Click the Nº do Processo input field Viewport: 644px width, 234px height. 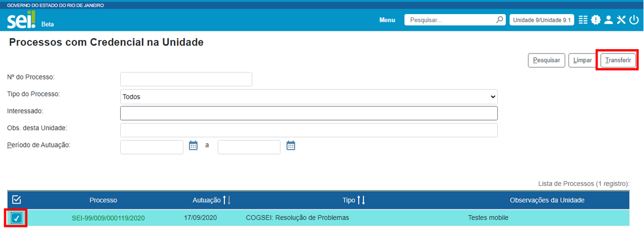186,79
